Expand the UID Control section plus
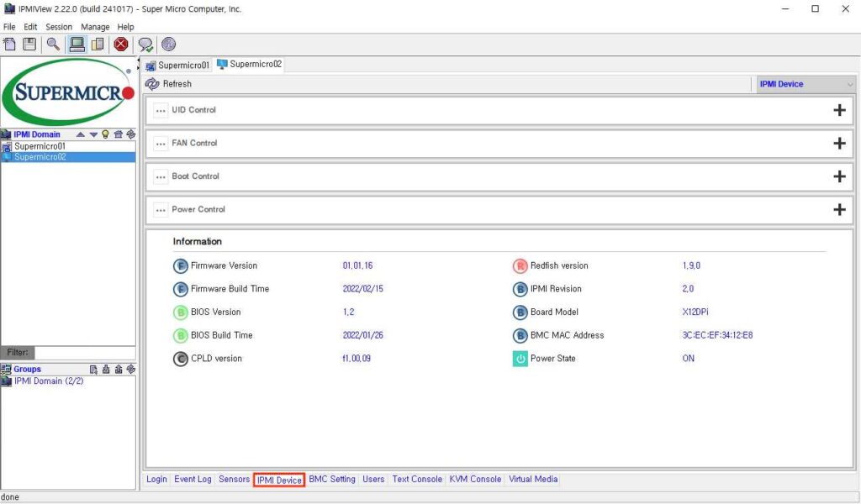Viewport: 861px width, 504px height. coord(839,110)
